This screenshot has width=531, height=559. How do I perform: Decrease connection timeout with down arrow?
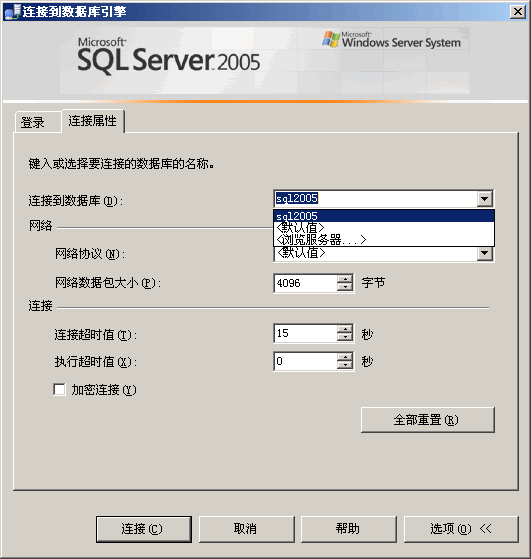(x=345, y=337)
